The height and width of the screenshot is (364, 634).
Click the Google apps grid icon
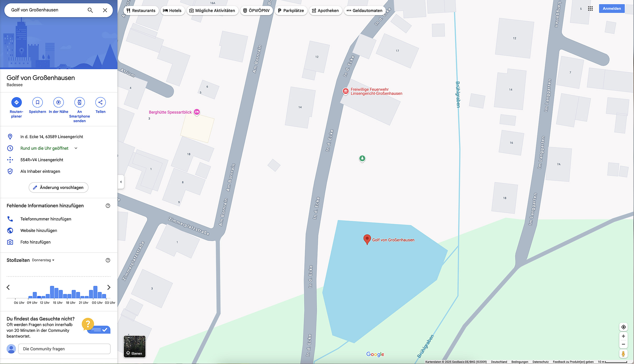pyautogui.click(x=590, y=9)
